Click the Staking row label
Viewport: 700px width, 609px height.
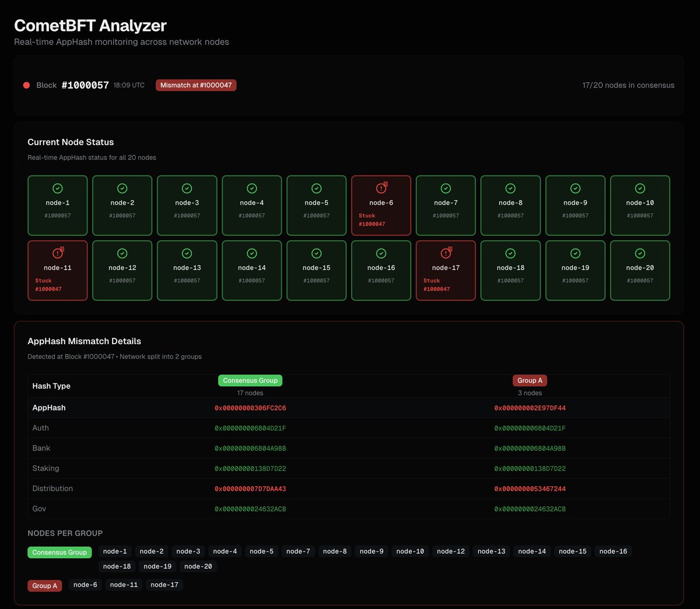click(45, 468)
